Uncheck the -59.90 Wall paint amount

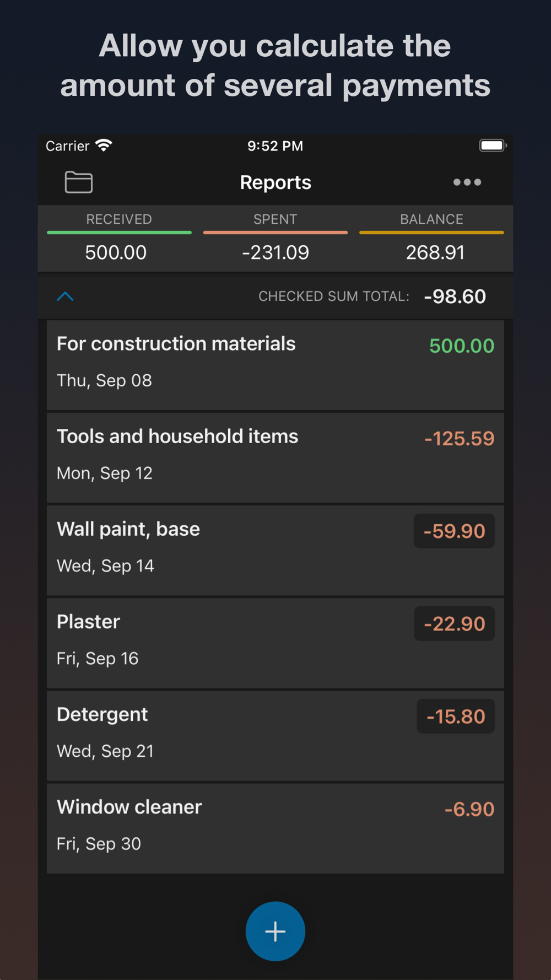(454, 531)
